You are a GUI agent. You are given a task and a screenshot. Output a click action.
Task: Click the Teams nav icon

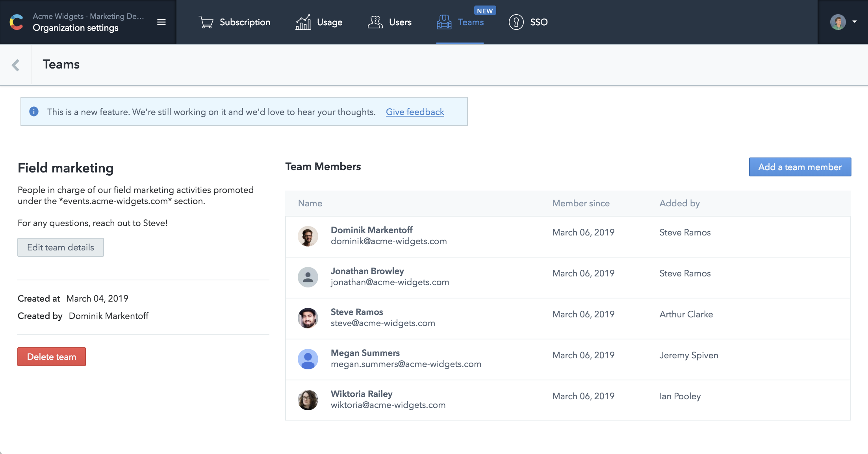point(444,22)
